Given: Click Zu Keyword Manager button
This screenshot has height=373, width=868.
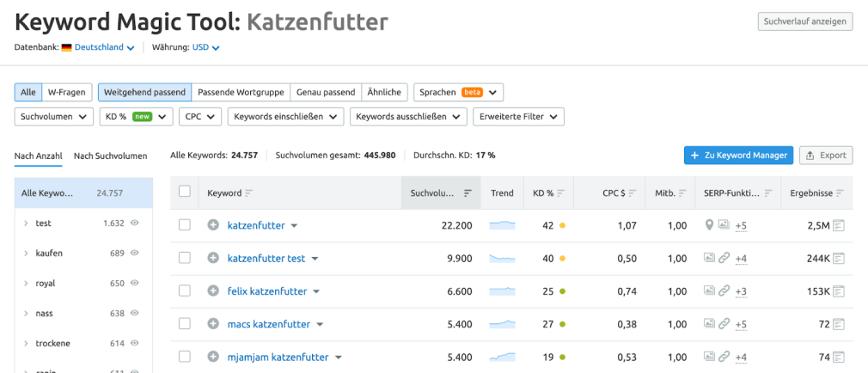Looking at the screenshot, I should [739, 156].
